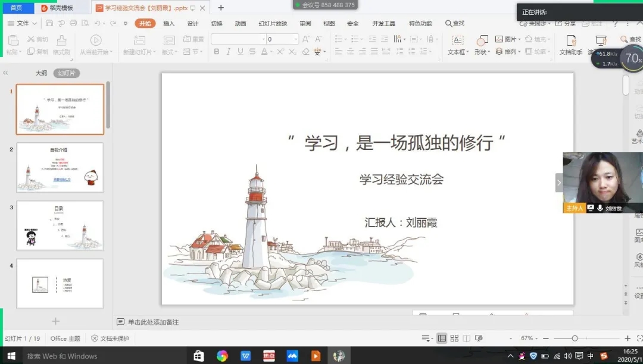
Task: Switch to the 大纲 outline pane
Action: tap(40, 73)
